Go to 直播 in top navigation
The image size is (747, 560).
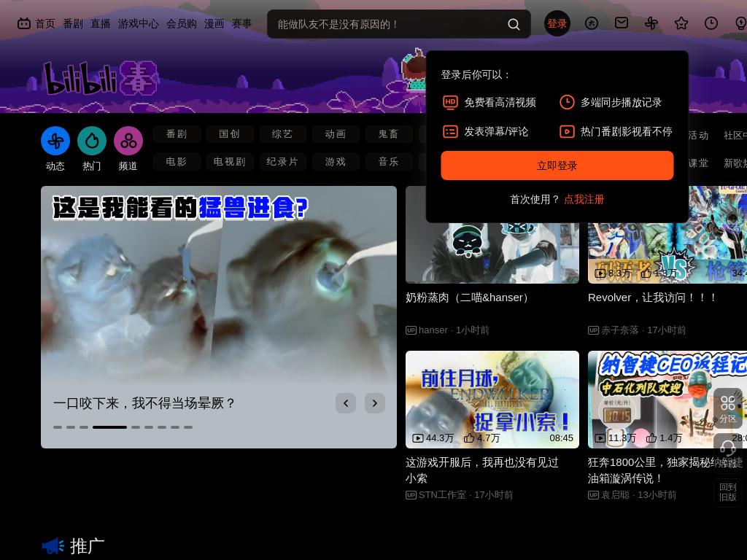tap(101, 24)
